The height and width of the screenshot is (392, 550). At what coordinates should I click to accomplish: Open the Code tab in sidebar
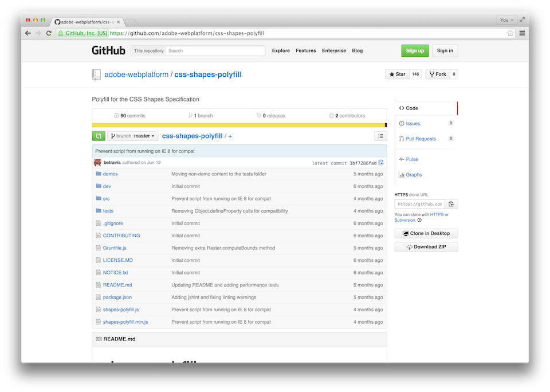click(x=426, y=108)
